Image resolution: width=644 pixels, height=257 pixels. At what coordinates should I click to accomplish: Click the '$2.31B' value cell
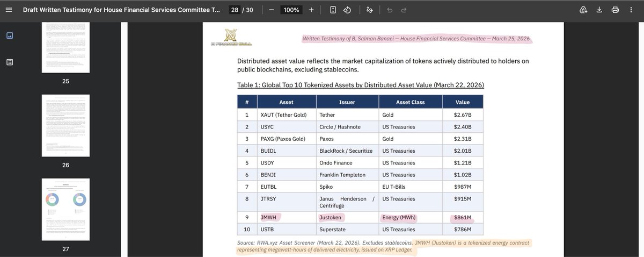click(x=463, y=139)
